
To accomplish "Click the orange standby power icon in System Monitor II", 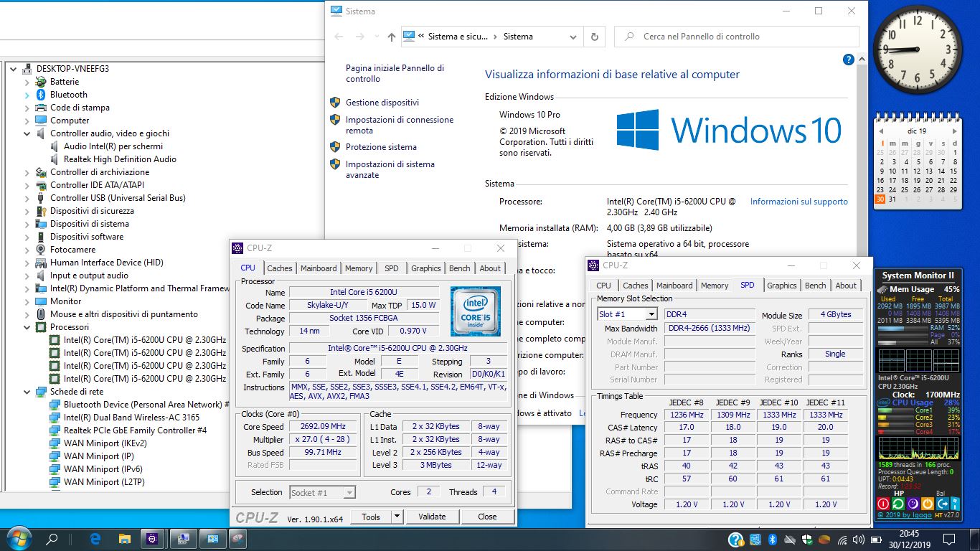I will (927, 504).
